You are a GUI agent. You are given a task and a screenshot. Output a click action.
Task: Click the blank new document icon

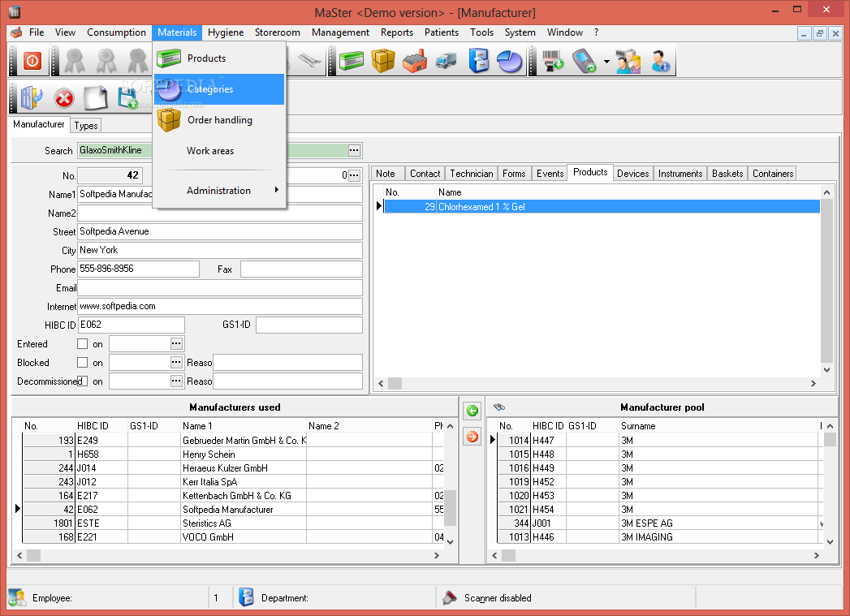pos(96,98)
